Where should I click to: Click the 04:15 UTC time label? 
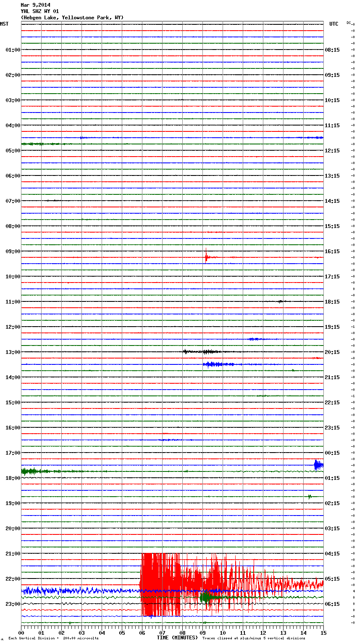[332, 554]
